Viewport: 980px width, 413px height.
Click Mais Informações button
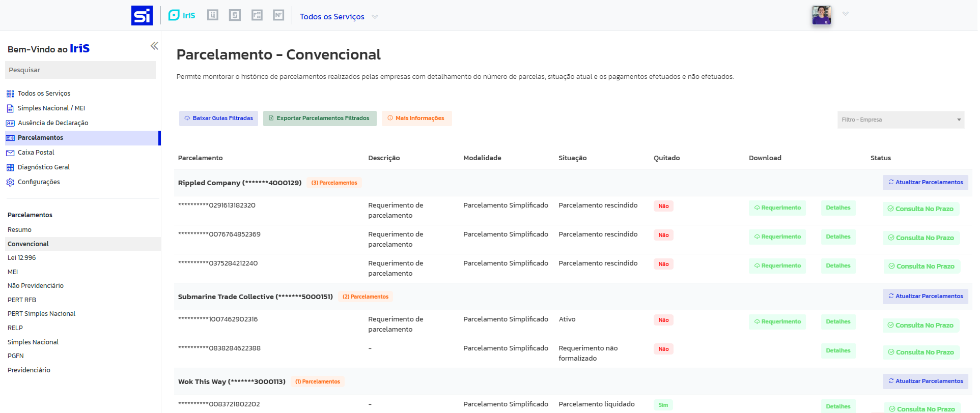[416, 119]
